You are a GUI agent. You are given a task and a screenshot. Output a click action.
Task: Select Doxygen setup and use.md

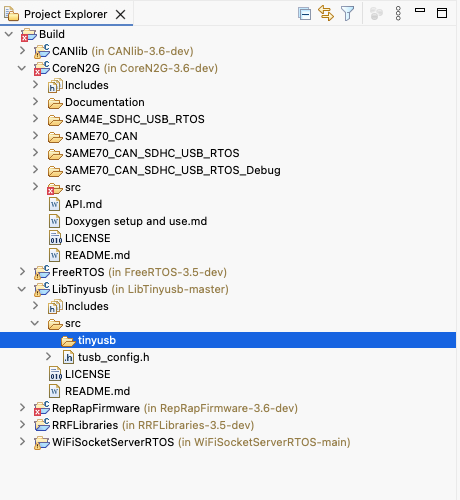[136, 221]
